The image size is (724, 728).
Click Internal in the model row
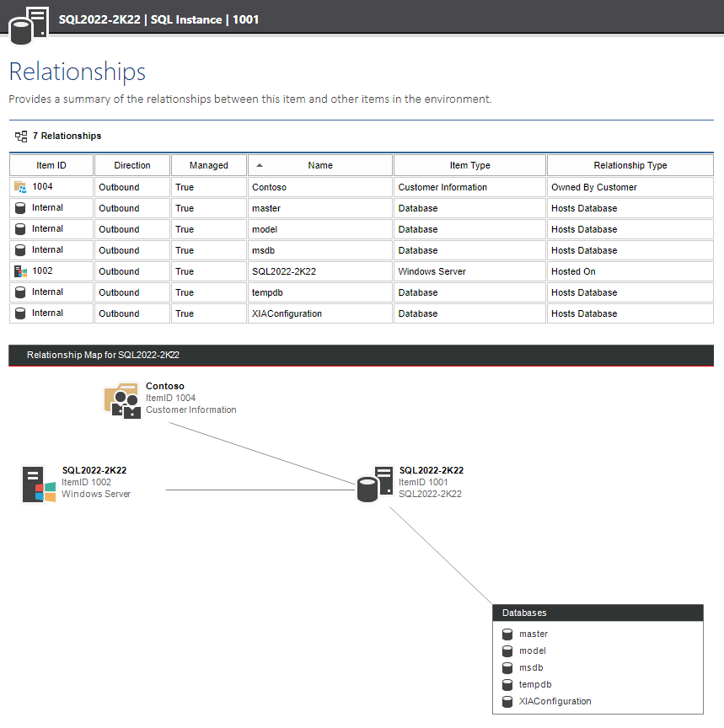click(x=47, y=228)
